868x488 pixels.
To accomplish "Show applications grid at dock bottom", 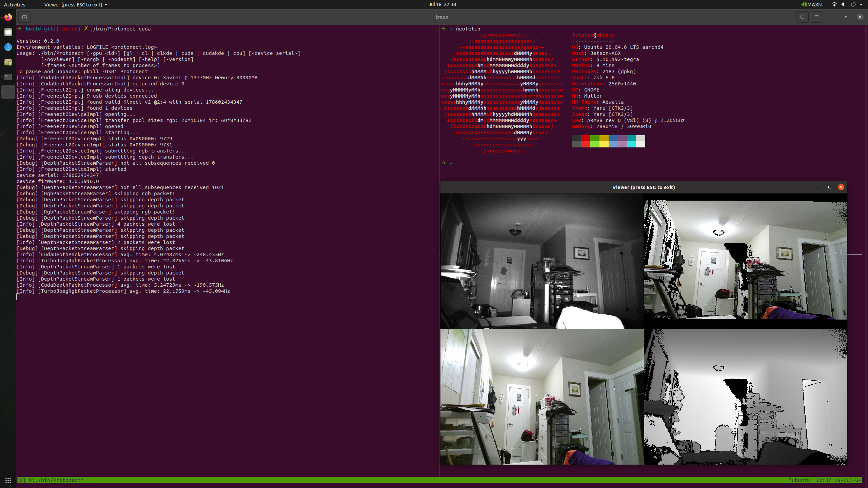I will [8, 480].
